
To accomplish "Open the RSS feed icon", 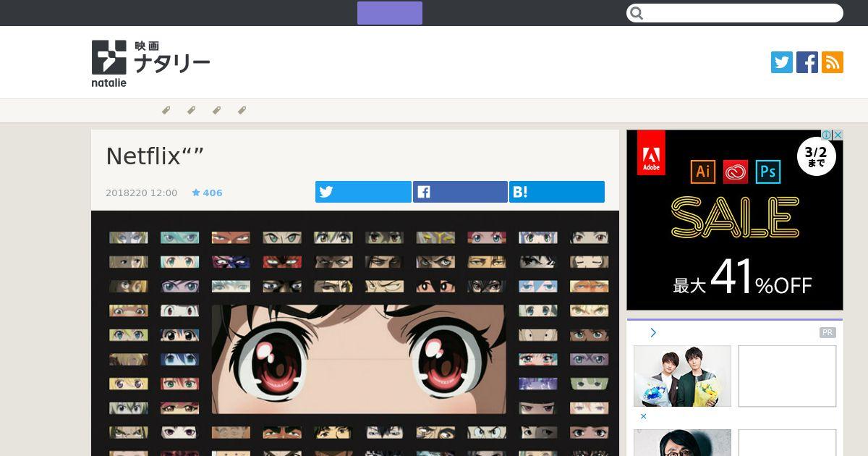I will tap(833, 62).
